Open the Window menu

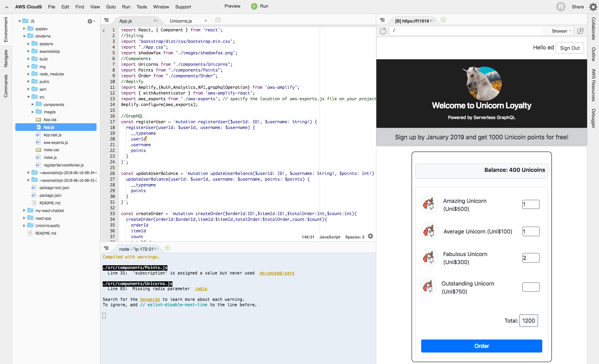pos(161,7)
